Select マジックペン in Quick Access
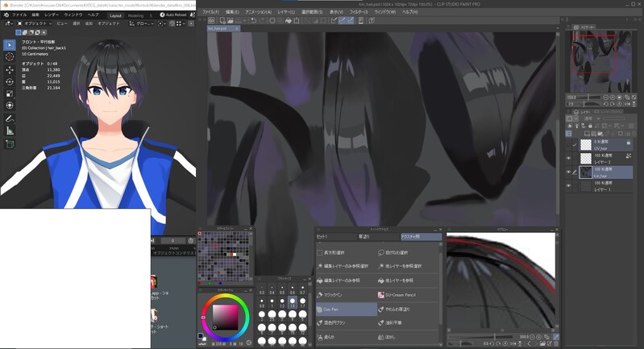 [x=347, y=295]
